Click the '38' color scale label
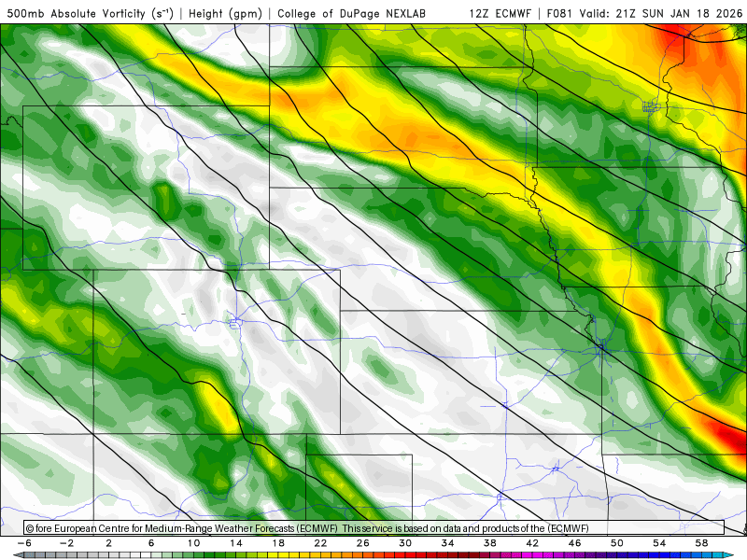 pos(490,543)
